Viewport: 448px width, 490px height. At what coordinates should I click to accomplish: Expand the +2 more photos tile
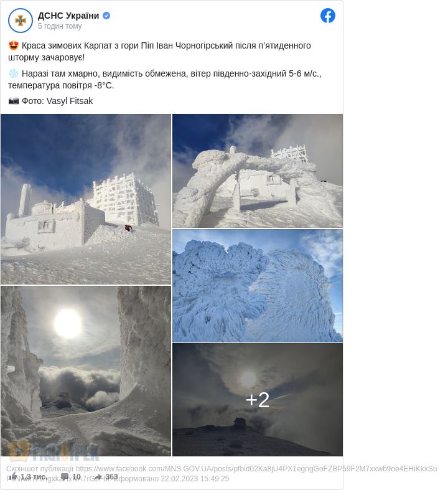258,400
